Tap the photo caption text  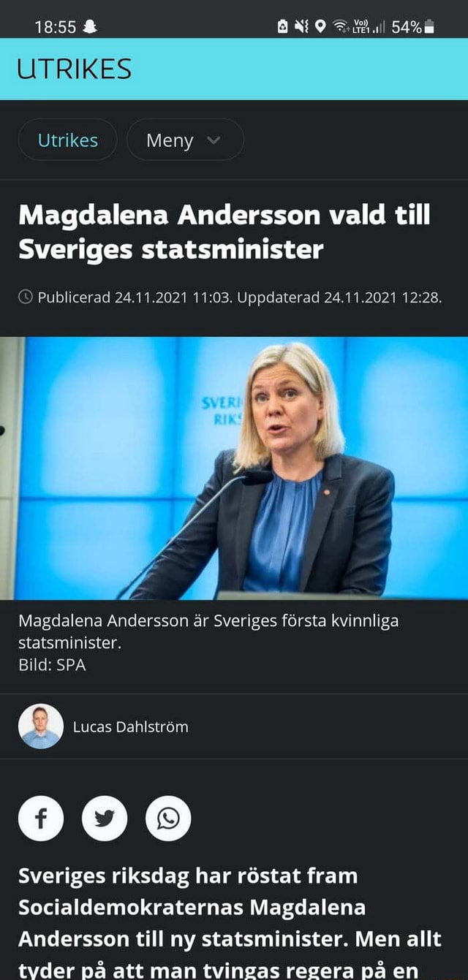click(x=208, y=632)
